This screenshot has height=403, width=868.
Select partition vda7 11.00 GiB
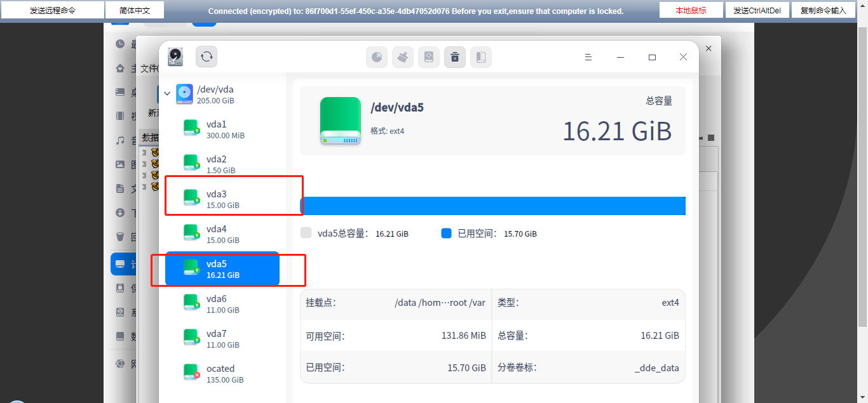coord(222,338)
